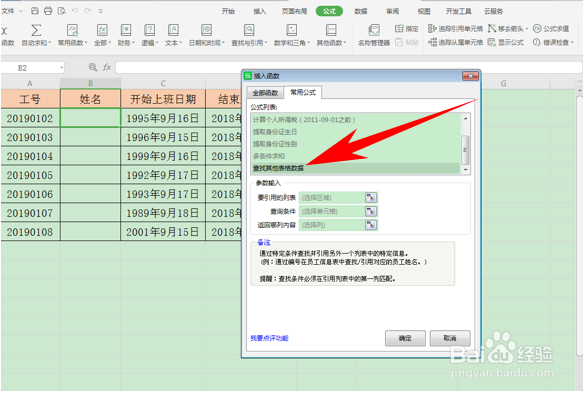Click 追踪引用单元格 trace precedents

tap(455, 28)
